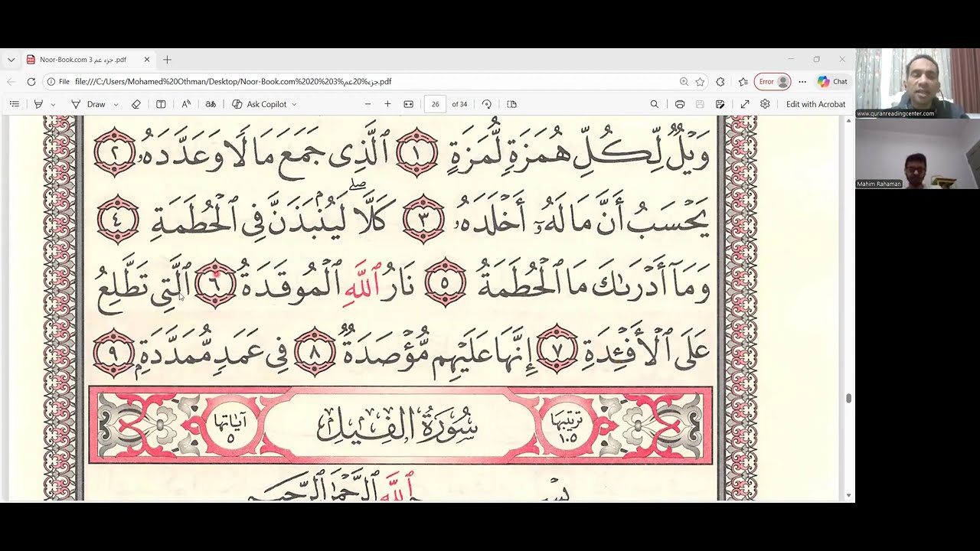The width and height of the screenshot is (980, 551).
Task: Open the tab actions menu chevron
Action: click(x=11, y=59)
